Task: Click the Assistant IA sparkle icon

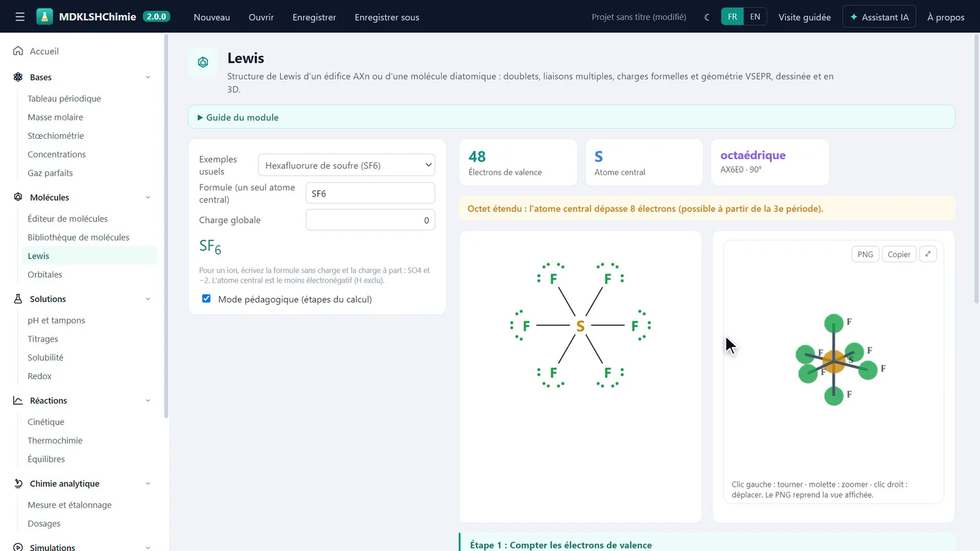Action: point(854,17)
